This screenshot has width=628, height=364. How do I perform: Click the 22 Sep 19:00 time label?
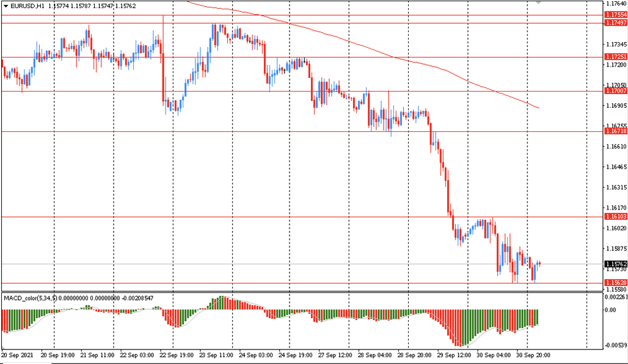point(176,355)
